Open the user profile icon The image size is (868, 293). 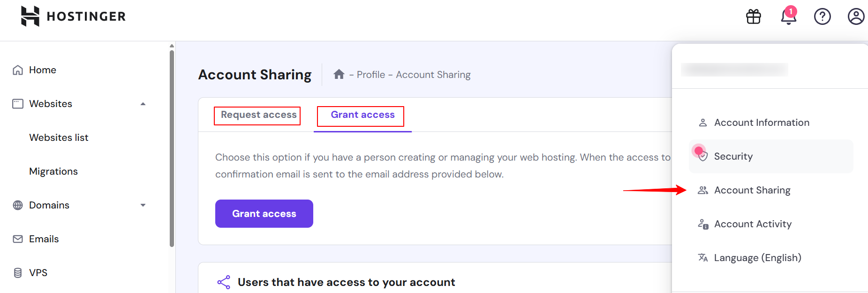coord(856,16)
